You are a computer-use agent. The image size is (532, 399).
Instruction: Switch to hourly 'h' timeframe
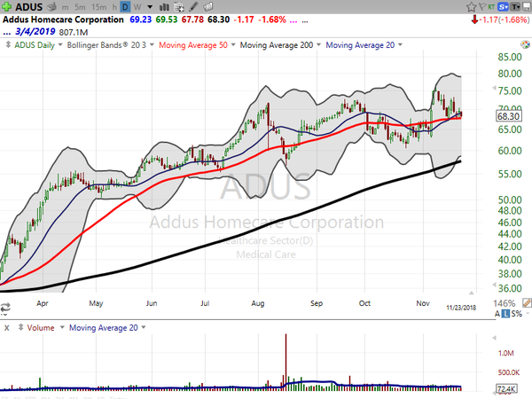pos(114,7)
